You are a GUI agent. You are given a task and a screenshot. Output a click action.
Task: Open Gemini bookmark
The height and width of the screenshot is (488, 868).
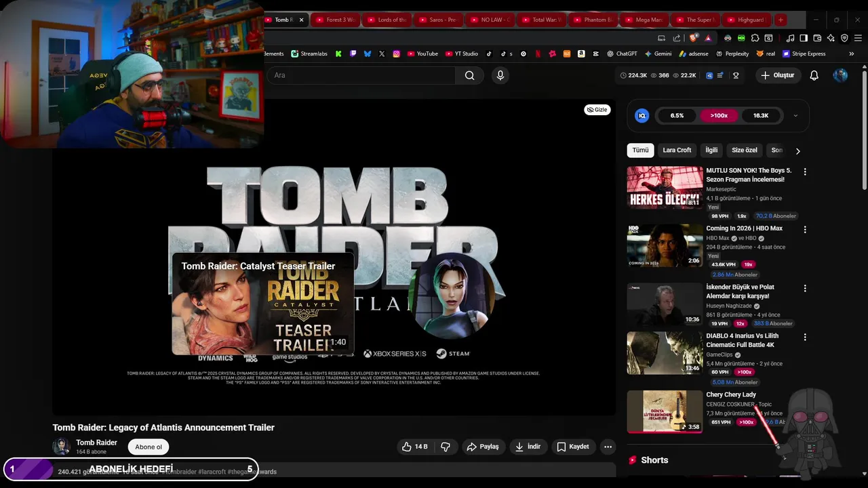[x=658, y=54]
